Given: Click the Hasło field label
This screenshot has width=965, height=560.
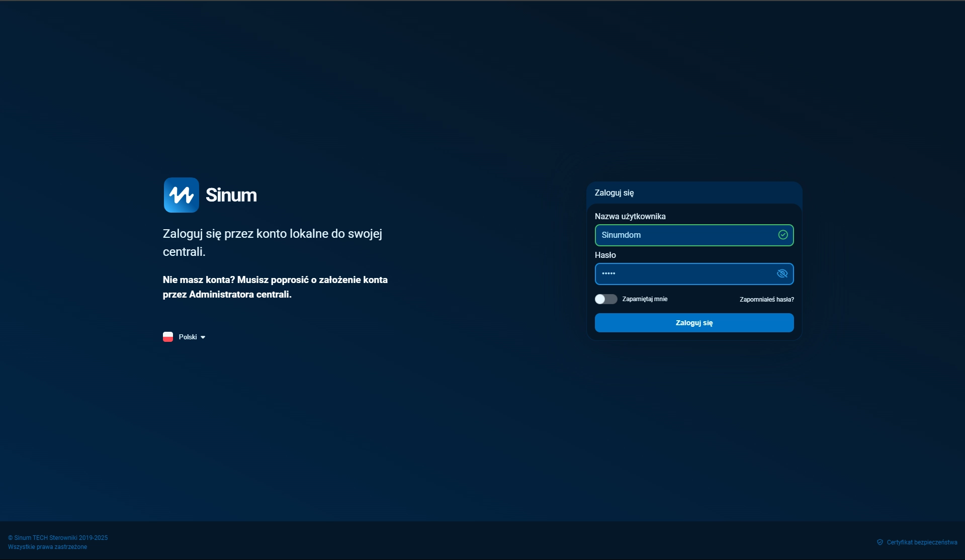Looking at the screenshot, I should [x=605, y=255].
